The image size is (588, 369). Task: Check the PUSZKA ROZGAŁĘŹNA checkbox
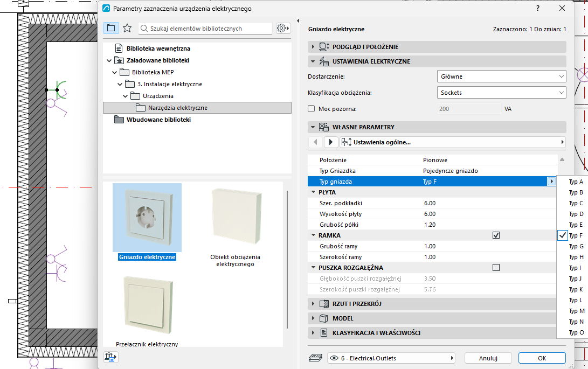(x=496, y=267)
